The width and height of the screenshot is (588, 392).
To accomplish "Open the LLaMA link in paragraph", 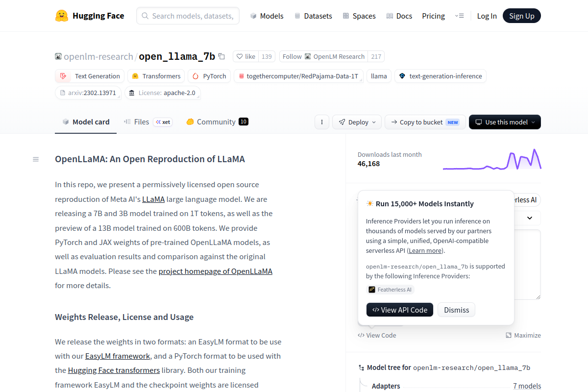I will (153, 199).
